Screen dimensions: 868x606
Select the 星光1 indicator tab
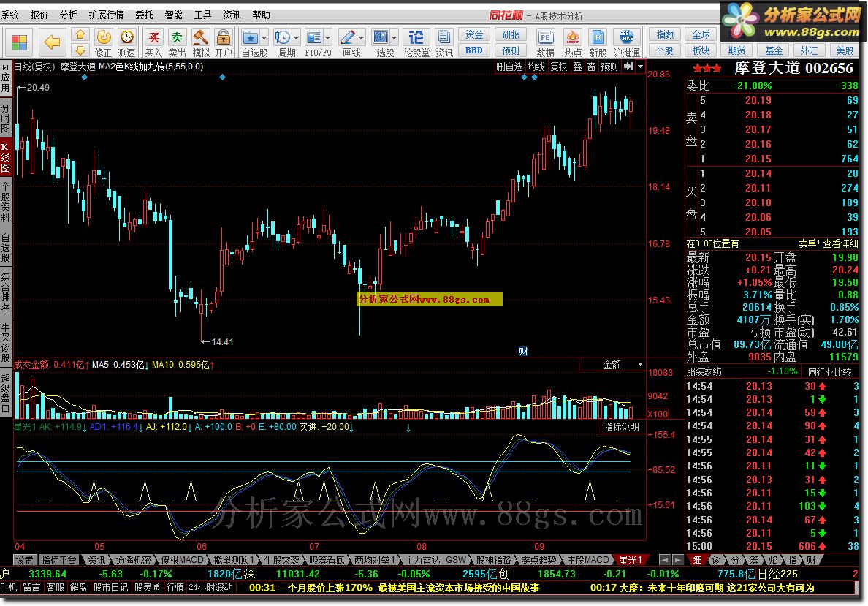[x=631, y=560]
